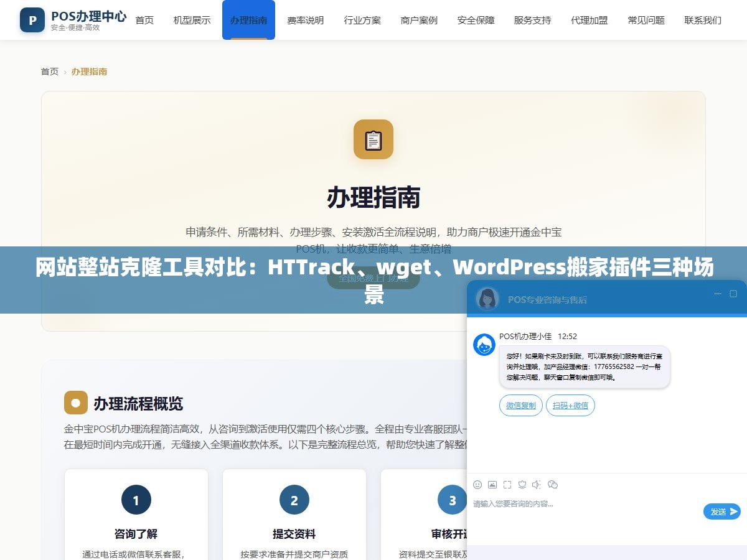Click the POS办理中心 logo icon
The width and height of the screenshot is (747, 560).
pos(32,20)
